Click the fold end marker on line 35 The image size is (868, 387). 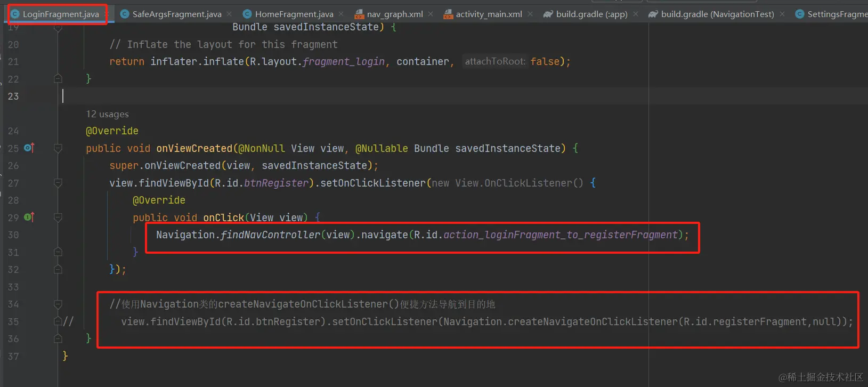(x=58, y=321)
